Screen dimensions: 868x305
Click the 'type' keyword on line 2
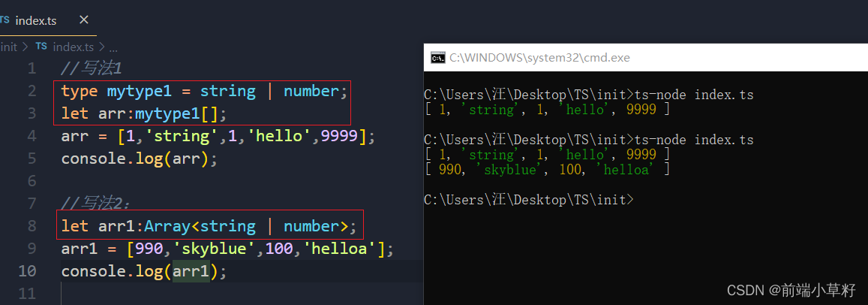coord(80,91)
